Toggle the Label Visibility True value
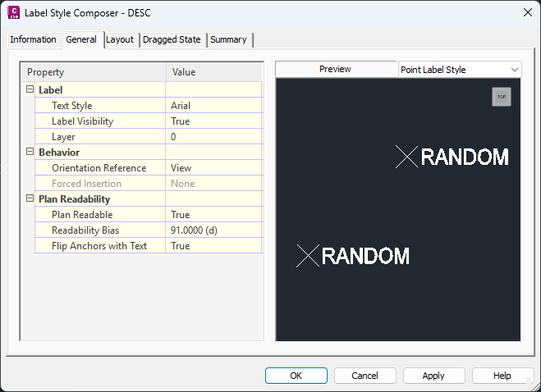Screen dimensions: 541x392 213,121
